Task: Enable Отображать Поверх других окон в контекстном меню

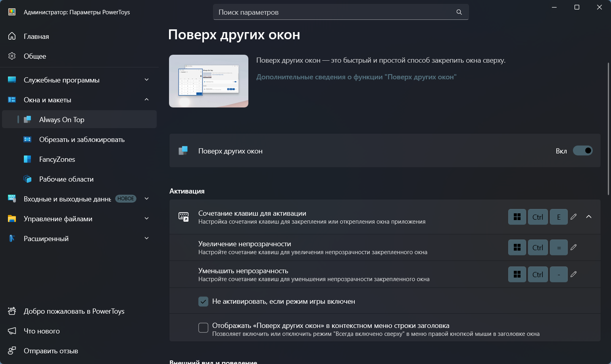Action: click(x=203, y=328)
